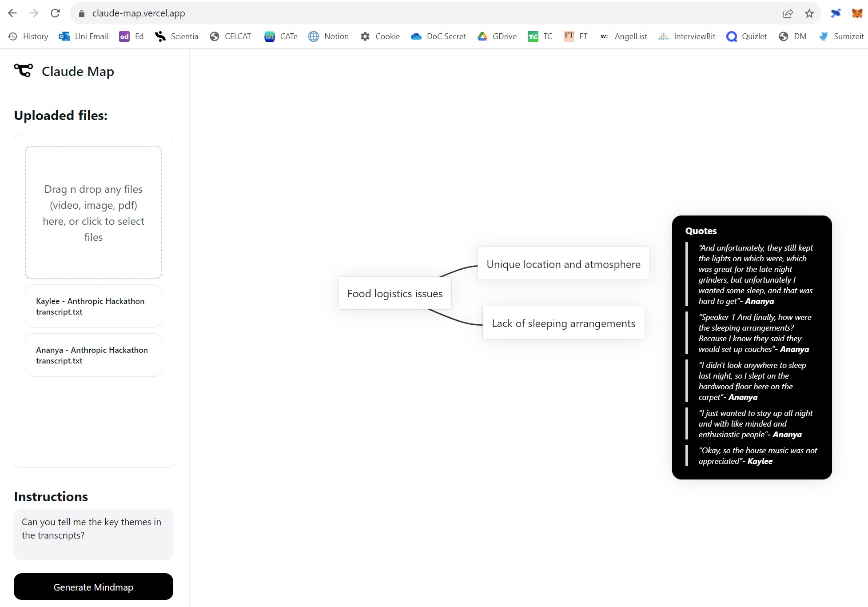This screenshot has width=868, height=607.
Task: Reload the page with refresh icon
Action: [55, 13]
